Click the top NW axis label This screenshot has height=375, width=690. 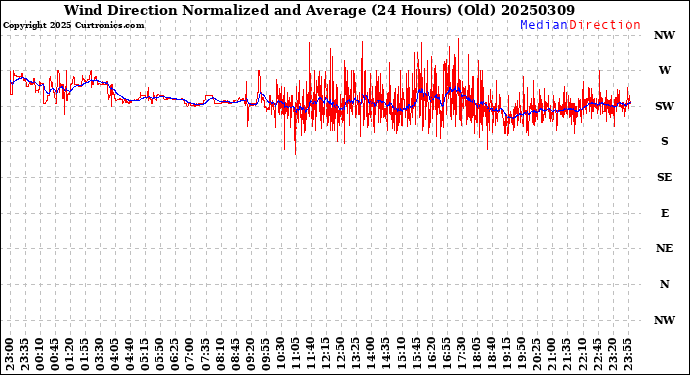(664, 35)
